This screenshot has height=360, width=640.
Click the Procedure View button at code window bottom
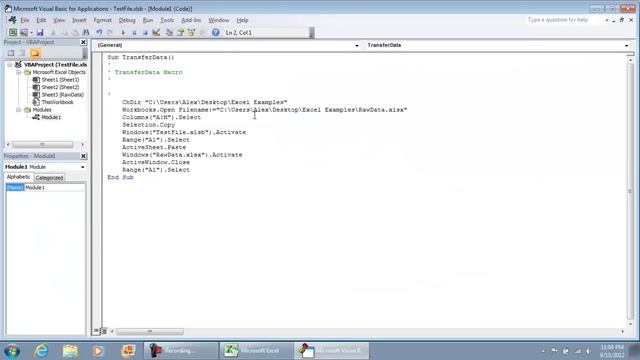[x=96, y=331]
